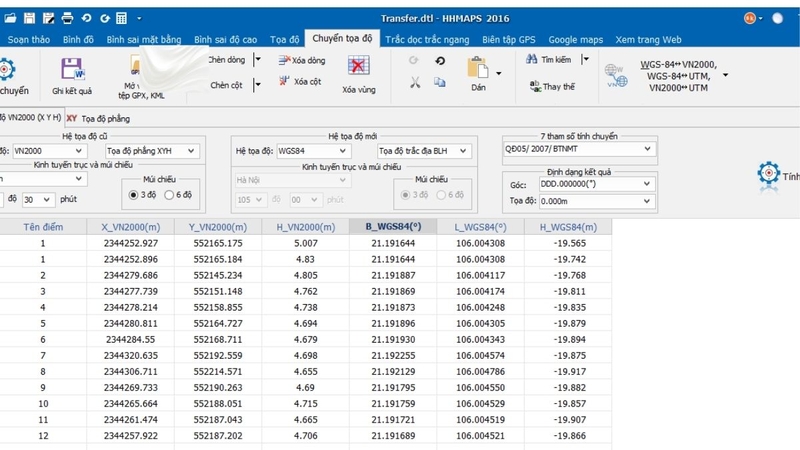800x450 pixels.
Task: Click the greyed redo icon in ribbon
Action: point(413,61)
